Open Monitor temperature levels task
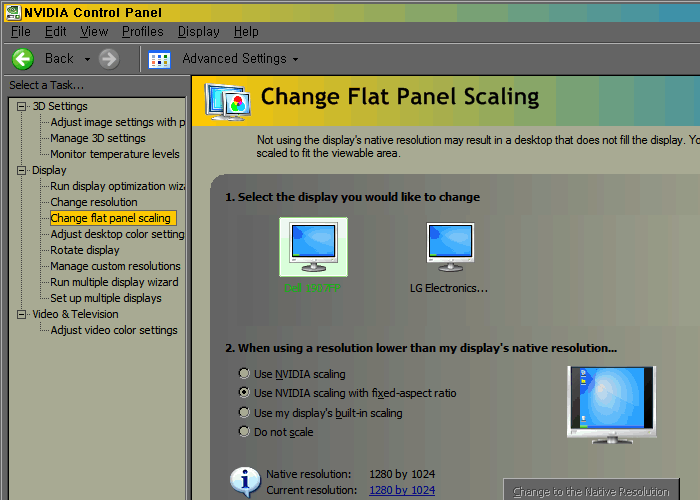Image resolution: width=700 pixels, height=500 pixels. [x=115, y=154]
